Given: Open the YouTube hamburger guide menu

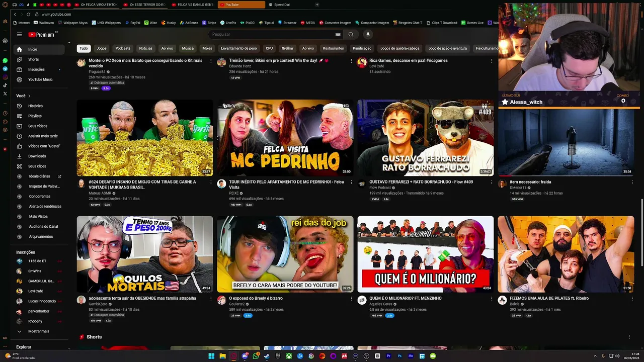Looking at the screenshot, I should coord(19,34).
